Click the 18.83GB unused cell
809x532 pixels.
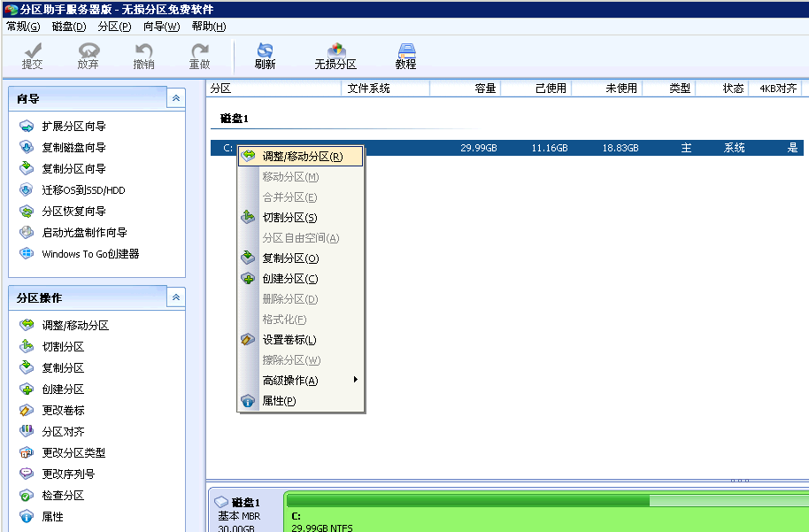pyautogui.click(x=620, y=148)
